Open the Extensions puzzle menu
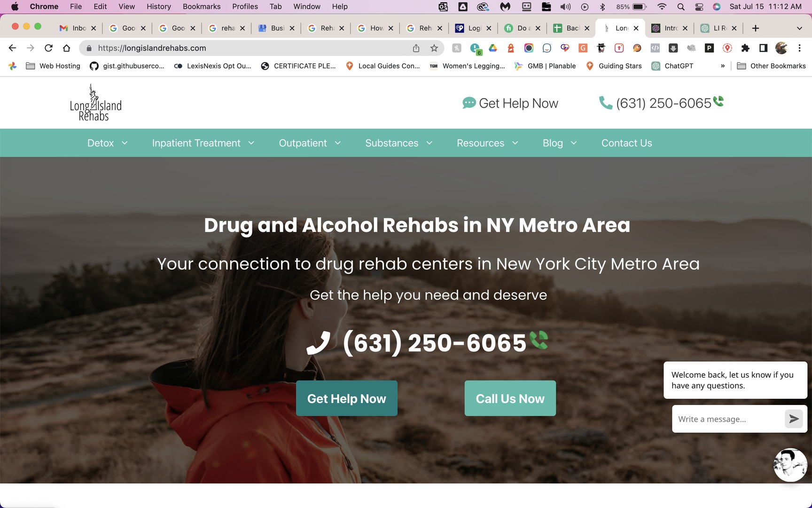This screenshot has width=812, height=508. 745,48
